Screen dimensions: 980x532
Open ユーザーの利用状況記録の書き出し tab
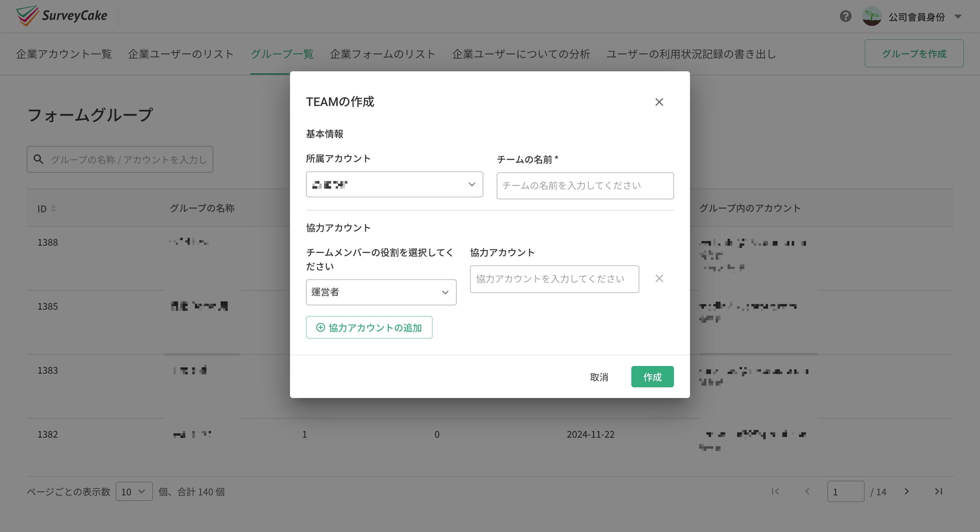click(691, 54)
